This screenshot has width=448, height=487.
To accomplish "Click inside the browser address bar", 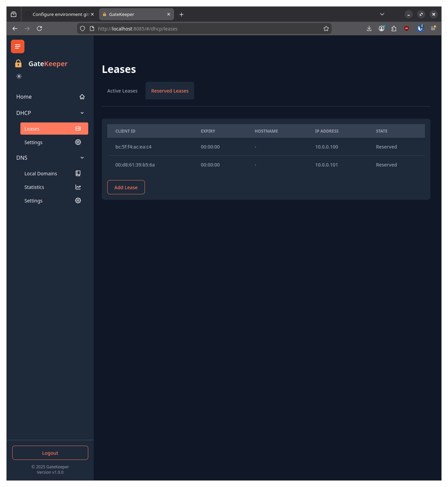I will pos(204,28).
